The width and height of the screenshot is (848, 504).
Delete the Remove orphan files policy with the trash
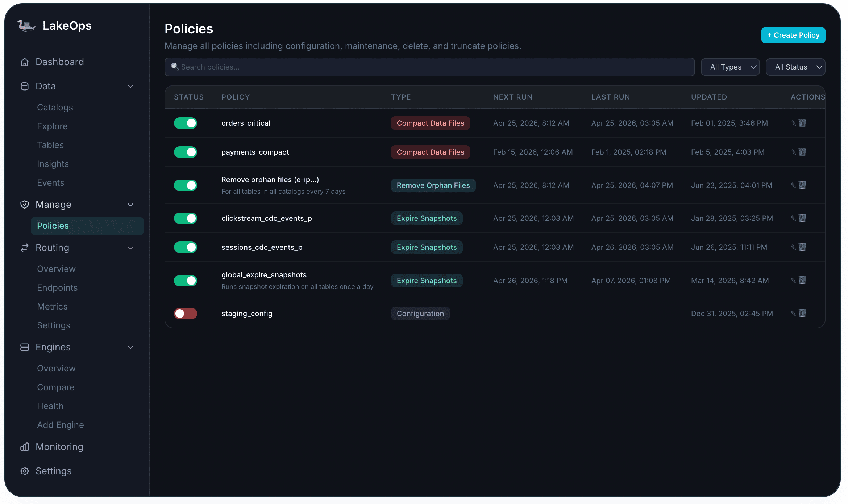click(x=803, y=185)
